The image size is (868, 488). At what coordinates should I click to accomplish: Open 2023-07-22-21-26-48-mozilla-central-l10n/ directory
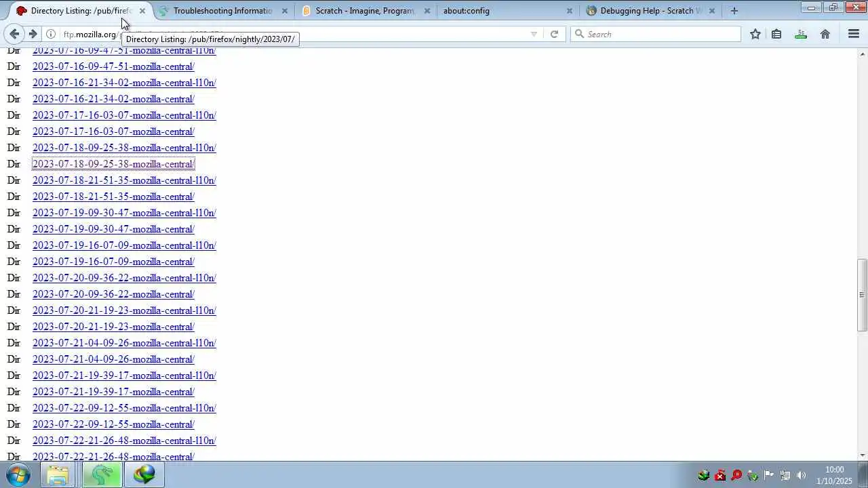(x=124, y=441)
